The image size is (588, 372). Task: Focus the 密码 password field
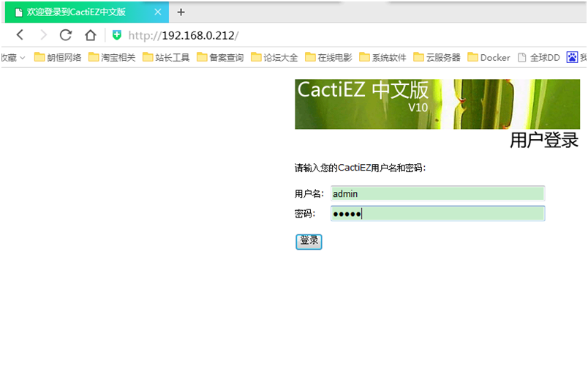437,214
